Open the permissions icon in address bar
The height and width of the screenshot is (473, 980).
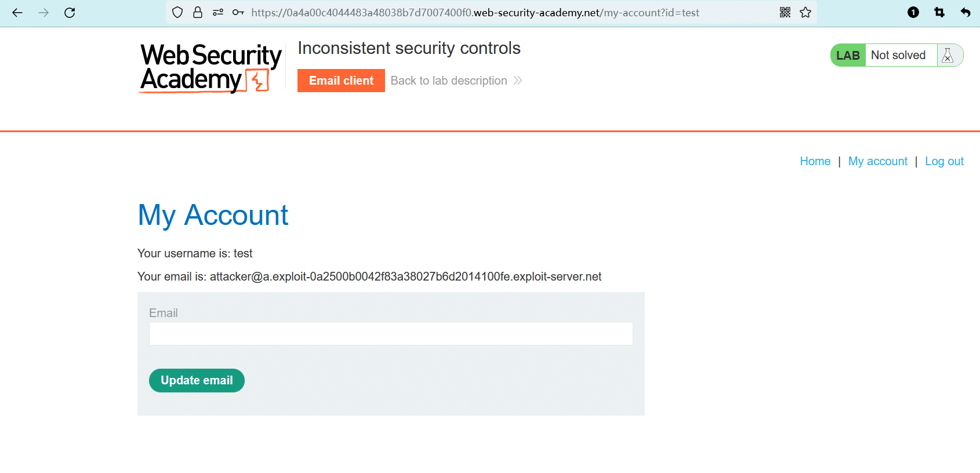[x=218, y=13]
